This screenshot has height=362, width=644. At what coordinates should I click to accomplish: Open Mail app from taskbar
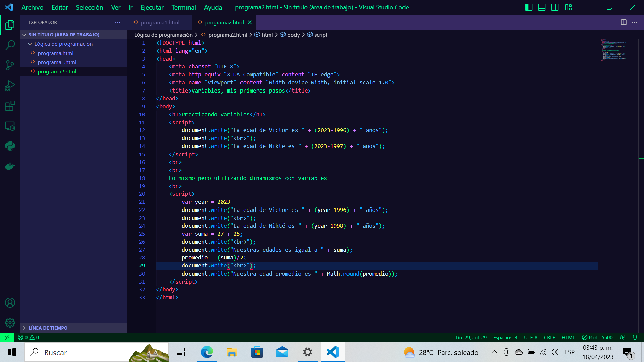tap(282, 352)
